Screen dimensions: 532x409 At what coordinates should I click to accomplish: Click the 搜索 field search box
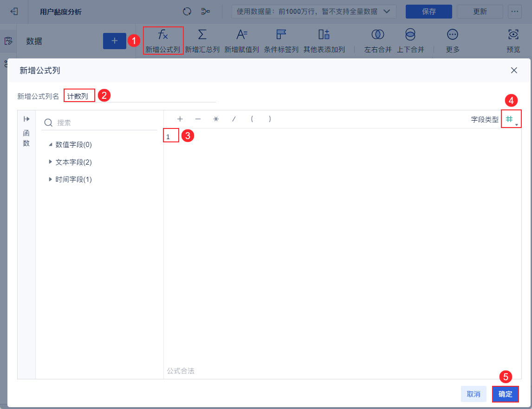click(99, 123)
